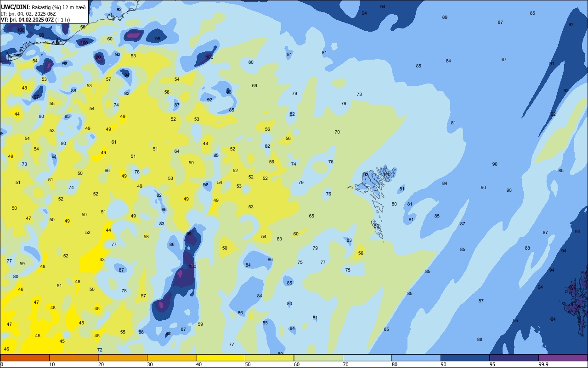Click the orange 10–20 legend swatch
Image resolution: width=588 pixels, height=368 pixels.
click(73, 357)
